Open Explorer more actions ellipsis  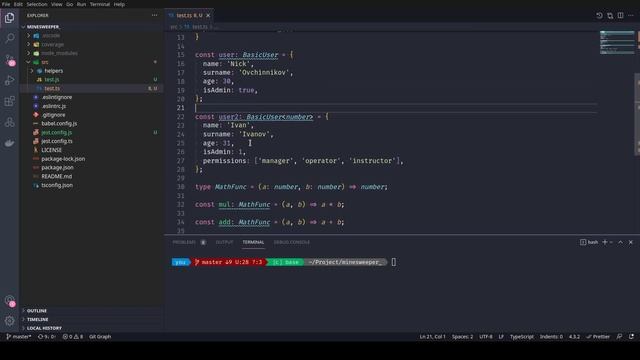[x=154, y=16]
